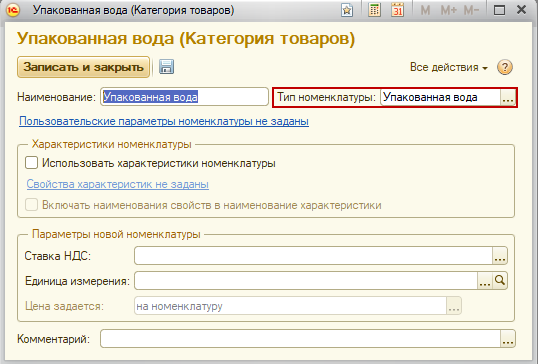
Task: Open the Все действия menu
Action: click(449, 67)
